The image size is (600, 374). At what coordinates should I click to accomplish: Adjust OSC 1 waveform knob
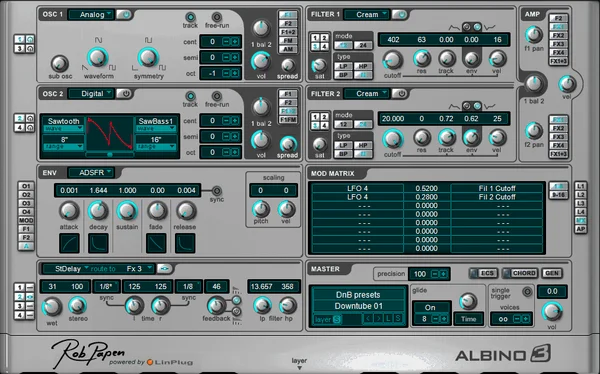coord(97,57)
